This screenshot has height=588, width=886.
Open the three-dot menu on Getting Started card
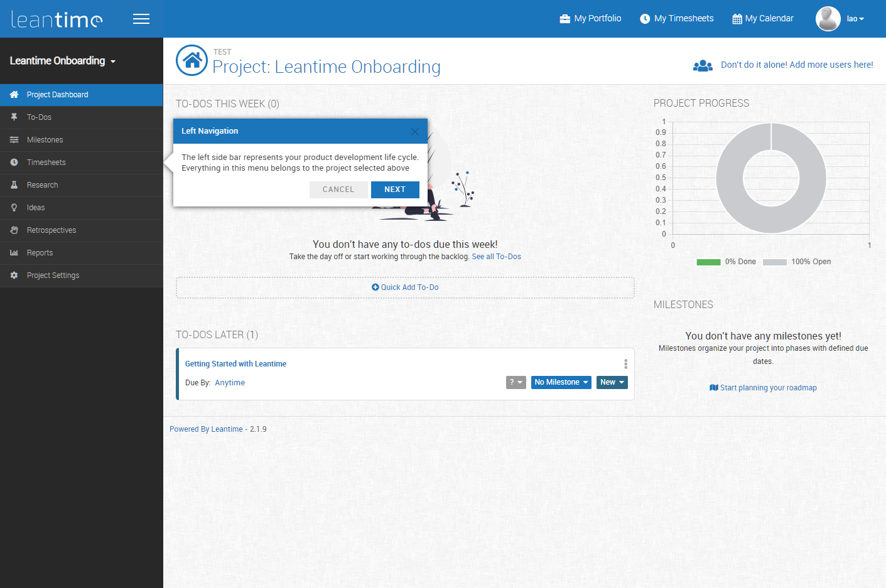coord(625,364)
